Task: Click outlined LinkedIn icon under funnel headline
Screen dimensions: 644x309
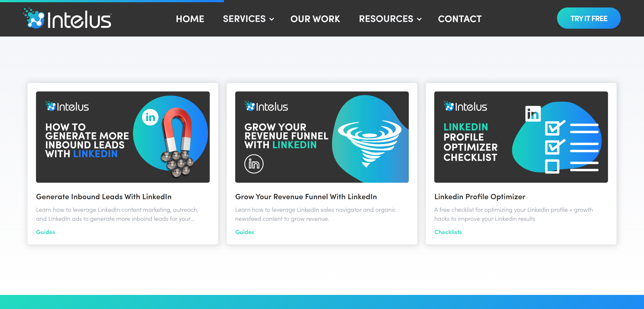Action: coord(254,164)
